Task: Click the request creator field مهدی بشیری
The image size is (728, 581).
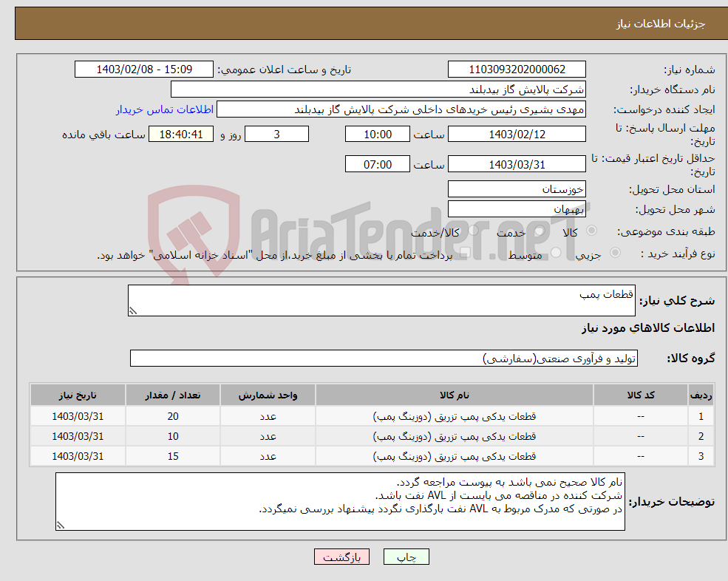Action: tap(401, 109)
